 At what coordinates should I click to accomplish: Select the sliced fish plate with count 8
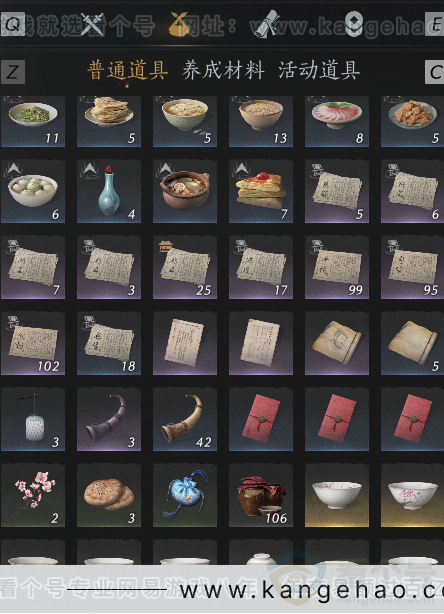coord(337,121)
